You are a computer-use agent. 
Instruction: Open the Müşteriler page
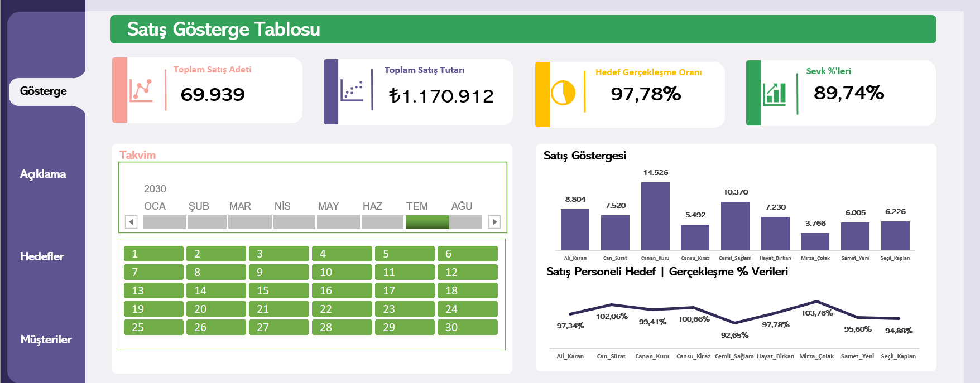click(x=46, y=340)
